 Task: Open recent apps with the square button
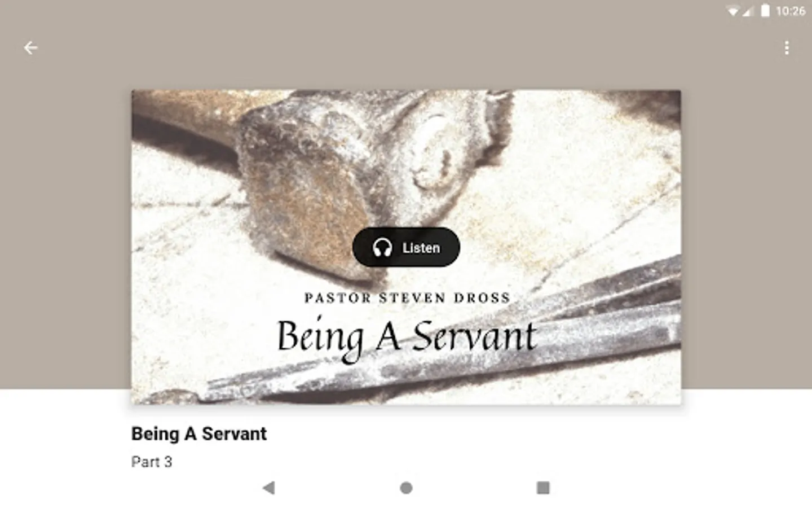coord(543,488)
